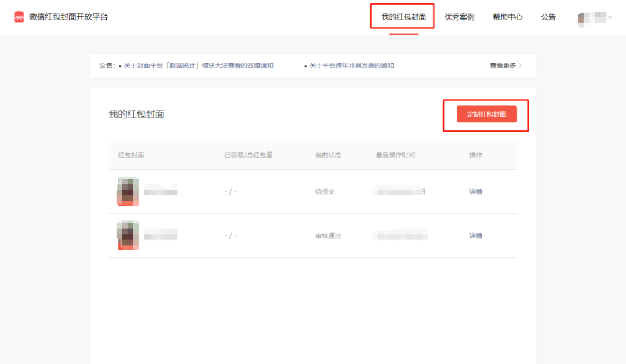Expand the account dropdown chevron

[x=610, y=17]
